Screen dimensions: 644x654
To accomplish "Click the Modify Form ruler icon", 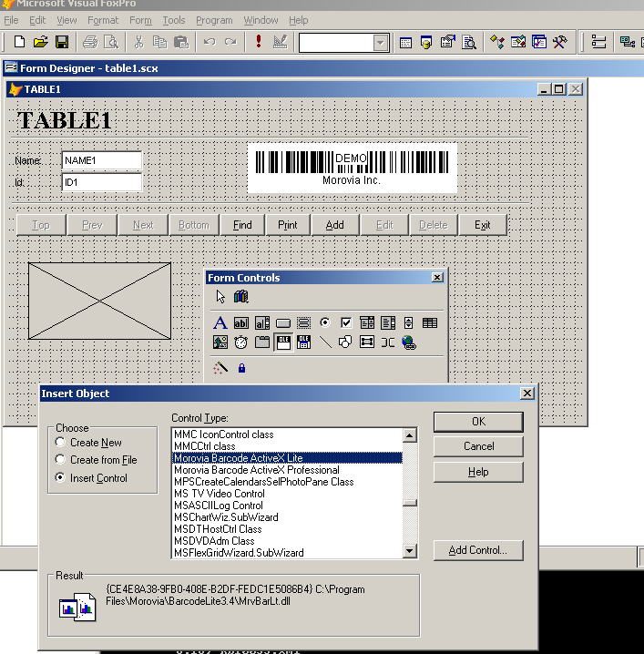I will tap(281, 42).
